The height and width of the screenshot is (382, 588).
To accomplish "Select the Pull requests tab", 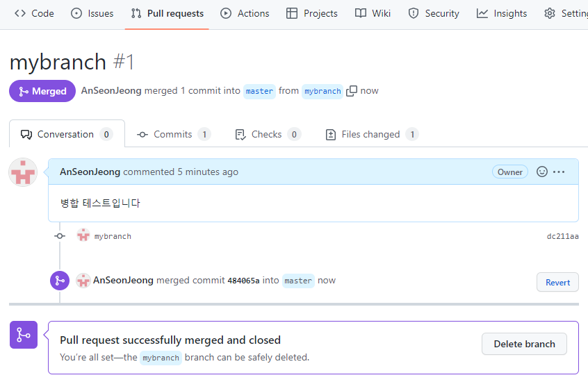I will (x=168, y=13).
